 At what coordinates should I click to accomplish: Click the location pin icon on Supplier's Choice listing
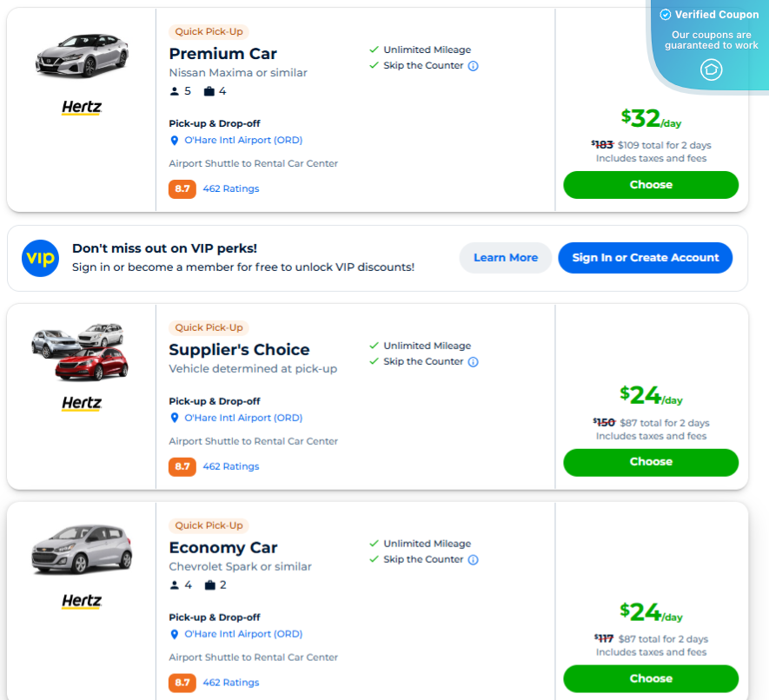point(176,418)
